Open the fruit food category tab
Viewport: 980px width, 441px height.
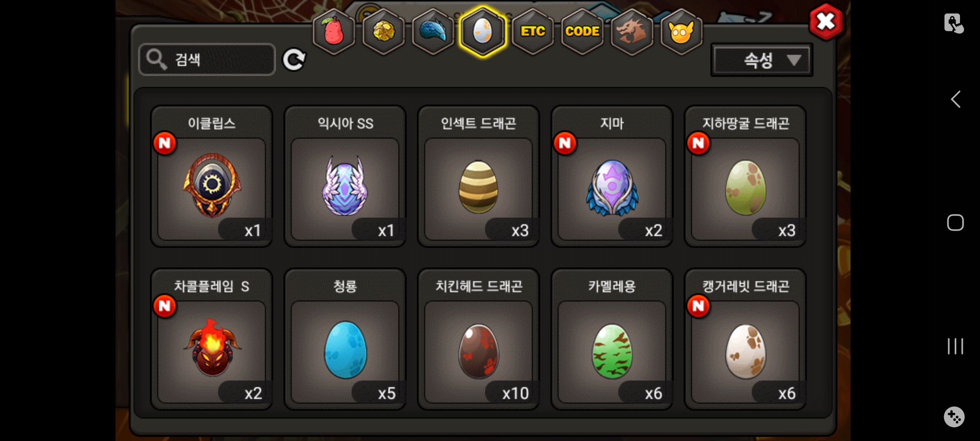pos(334,32)
